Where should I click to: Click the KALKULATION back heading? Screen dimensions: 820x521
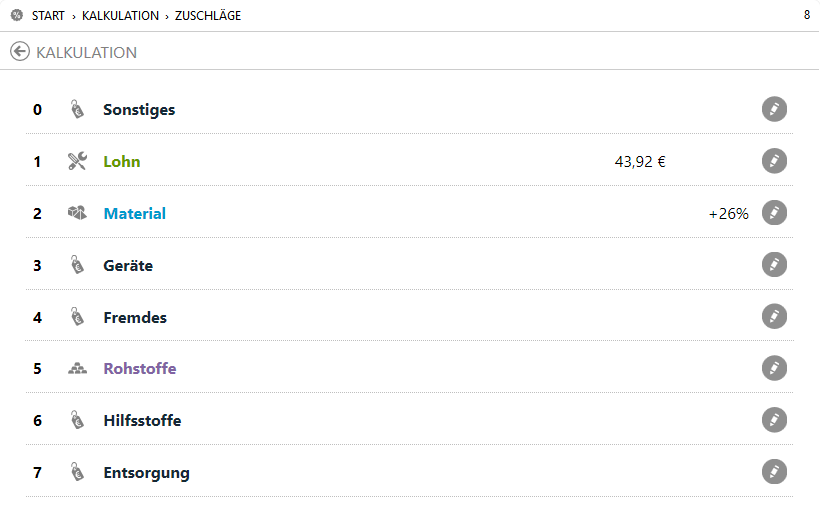pyautogui.click(x=87, y=52)
